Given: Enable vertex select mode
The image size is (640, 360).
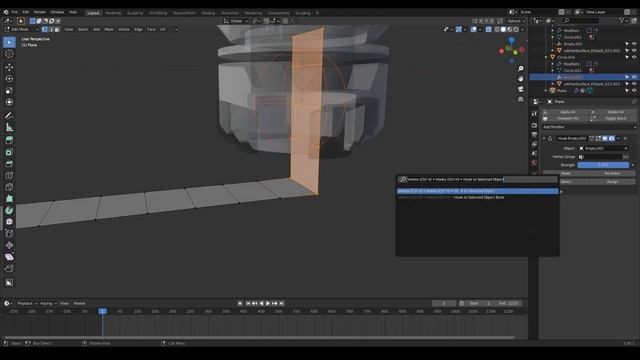Looking at the screenshot, I should (x=44, y=29).
